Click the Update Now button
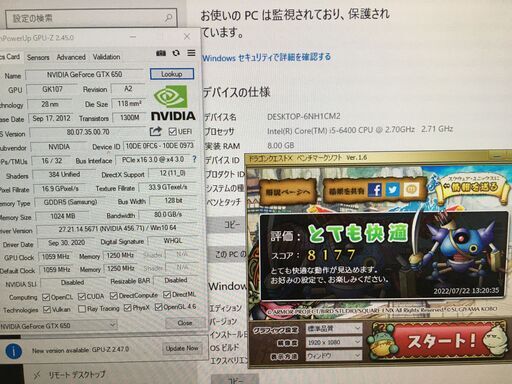 [182, 348]
